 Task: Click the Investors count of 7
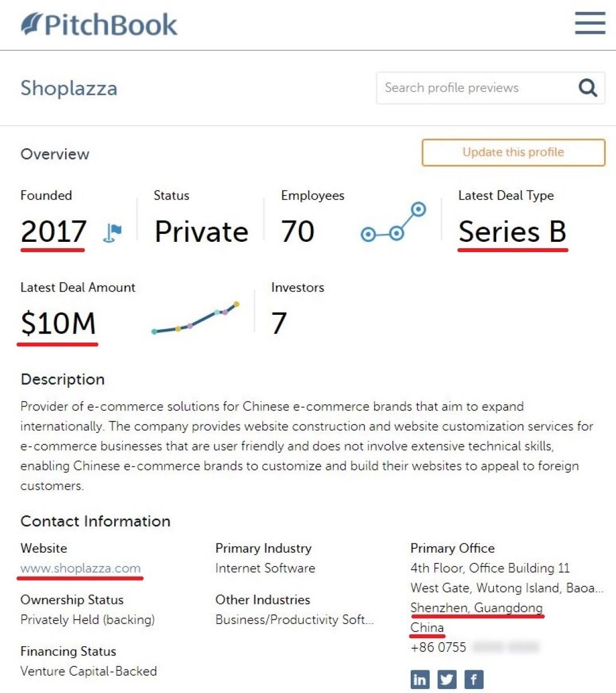tap(279, 323)
